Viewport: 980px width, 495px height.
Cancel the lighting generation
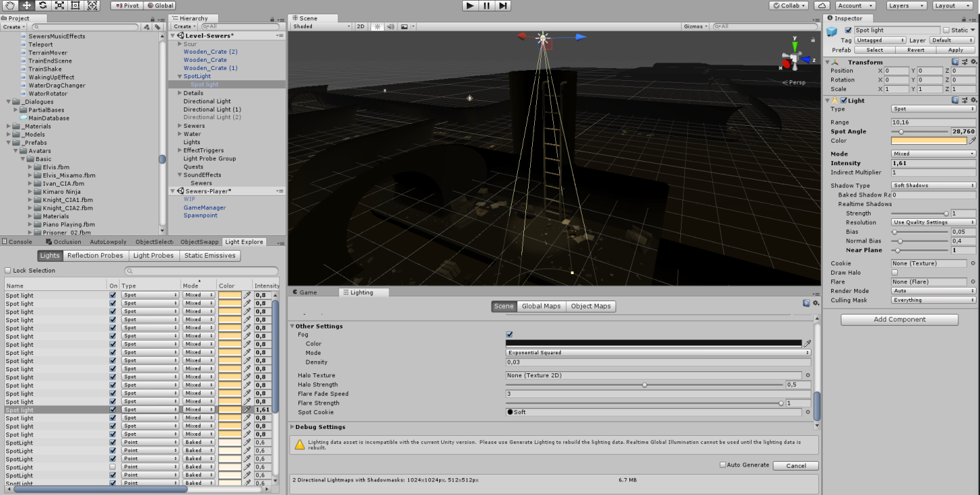click(796, 466)
